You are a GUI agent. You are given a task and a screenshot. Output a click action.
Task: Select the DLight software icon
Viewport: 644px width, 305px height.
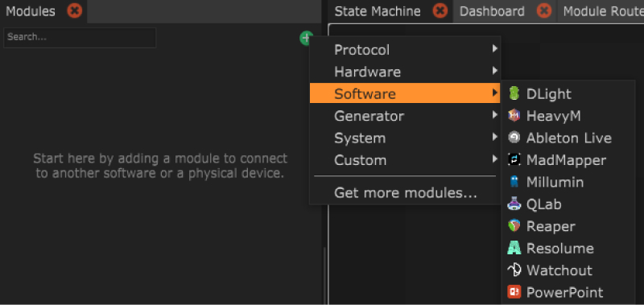(x=514, y=93)
